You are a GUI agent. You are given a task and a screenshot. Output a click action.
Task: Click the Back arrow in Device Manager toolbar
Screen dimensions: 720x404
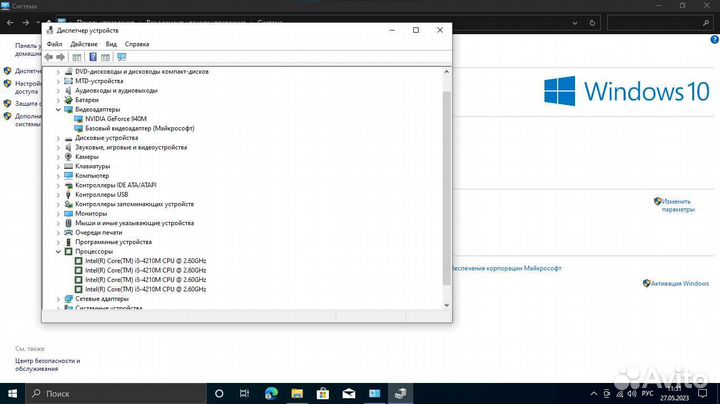[49, 57]
